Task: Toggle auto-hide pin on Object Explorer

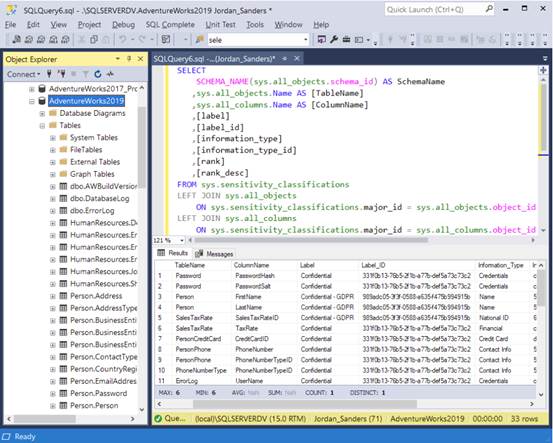Action: [129, 59]
